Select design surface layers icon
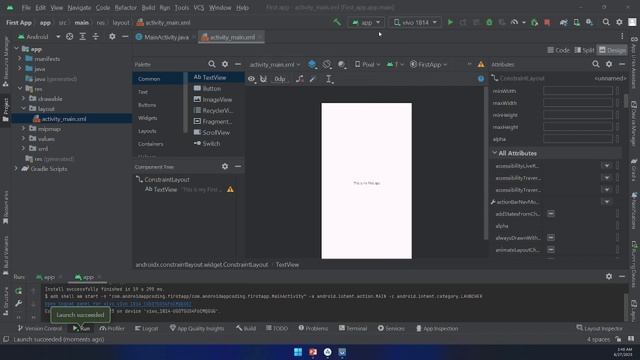The height and width of the screenshot is (360, 640). pos(312,64)
